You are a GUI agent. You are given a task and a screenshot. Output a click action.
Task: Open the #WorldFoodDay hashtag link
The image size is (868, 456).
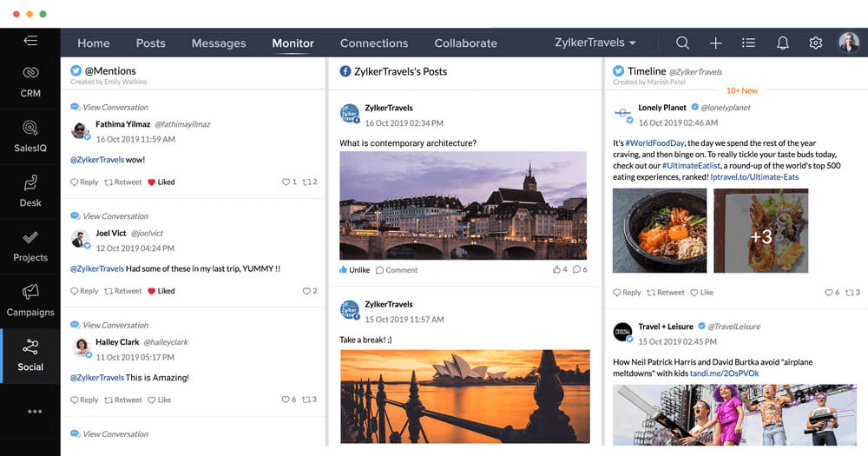pos(654,143)
